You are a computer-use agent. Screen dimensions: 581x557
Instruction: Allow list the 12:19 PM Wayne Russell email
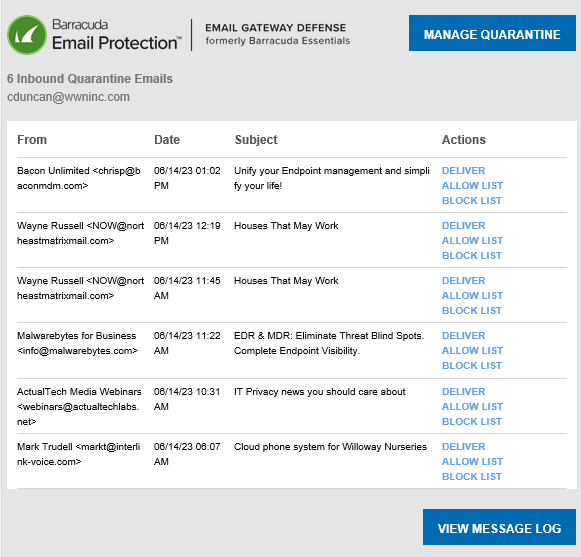pyautogui.click(x=472, y=241)
